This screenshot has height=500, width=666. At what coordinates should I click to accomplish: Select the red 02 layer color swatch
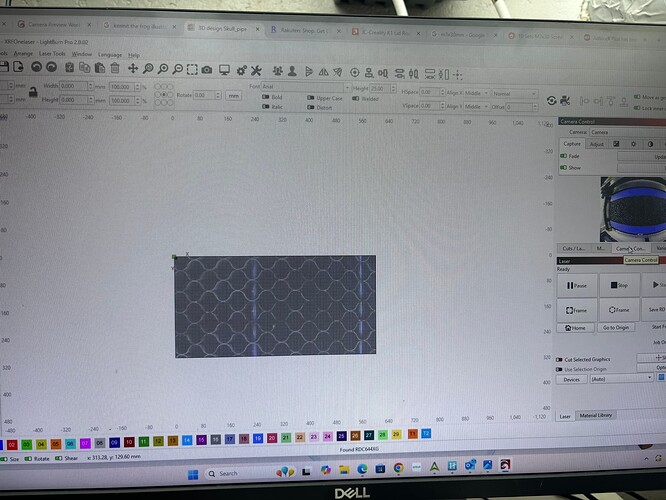pyautogui.click(x=11, y=442)
